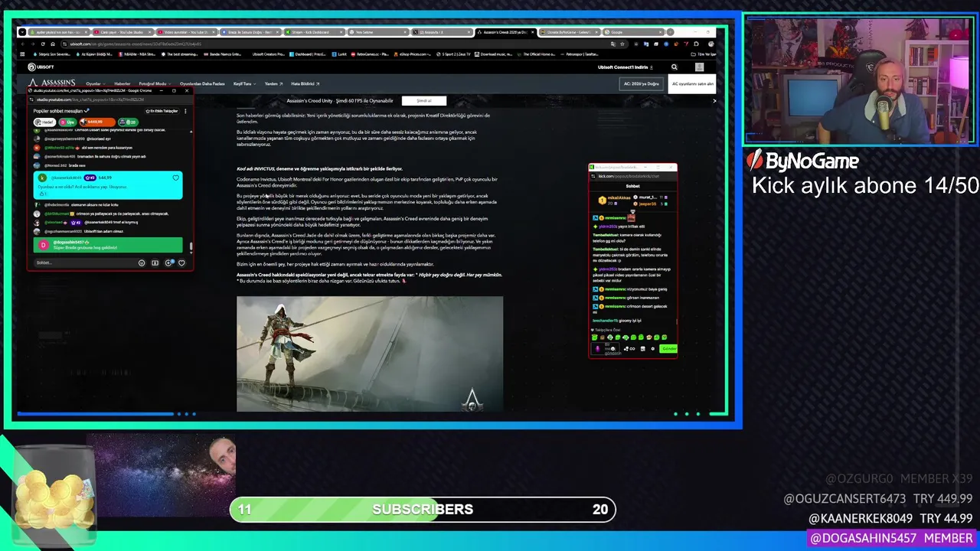Like the highlighted kaanerkek8049 super chat
This screenshot has width=980, height=551.
pos(175,178)
